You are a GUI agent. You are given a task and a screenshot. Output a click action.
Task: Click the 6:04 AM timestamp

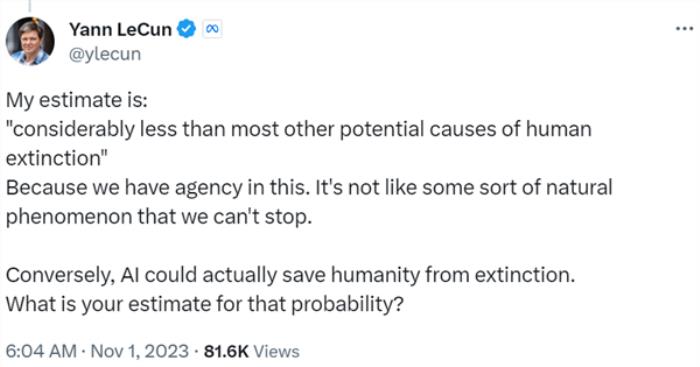tap(41, 351)
